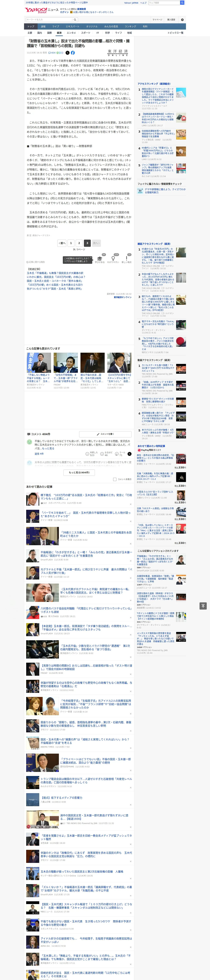Select the エンタメ category
Image resolution: width=210 pixels, height=980 pixels.
pyautogui.click(x=71, y=33)
